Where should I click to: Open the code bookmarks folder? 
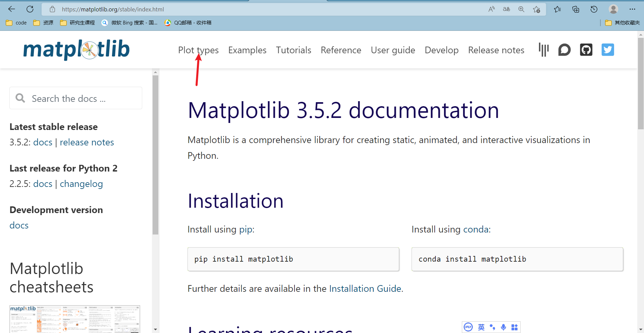tap(16, 23)
